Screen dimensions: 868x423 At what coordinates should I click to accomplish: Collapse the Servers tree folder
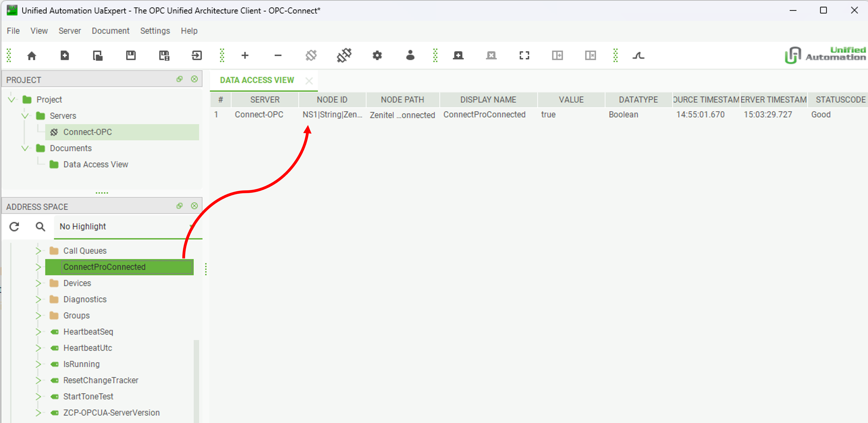25,116
